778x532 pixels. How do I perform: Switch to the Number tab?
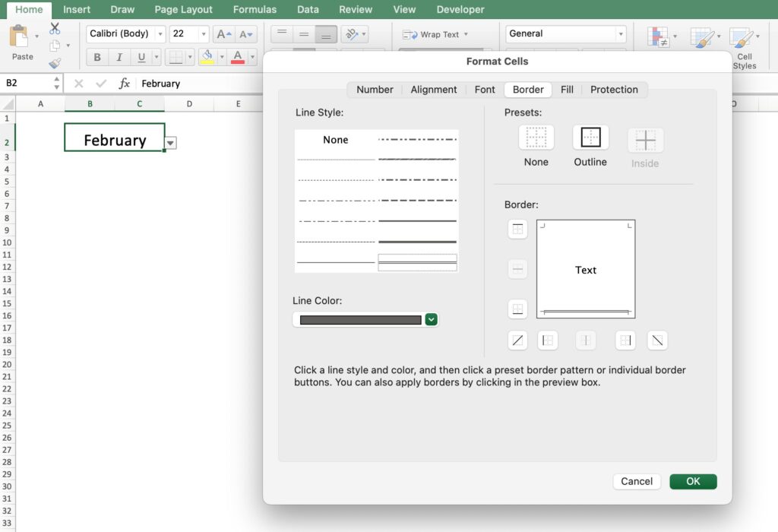coord(375,90)
